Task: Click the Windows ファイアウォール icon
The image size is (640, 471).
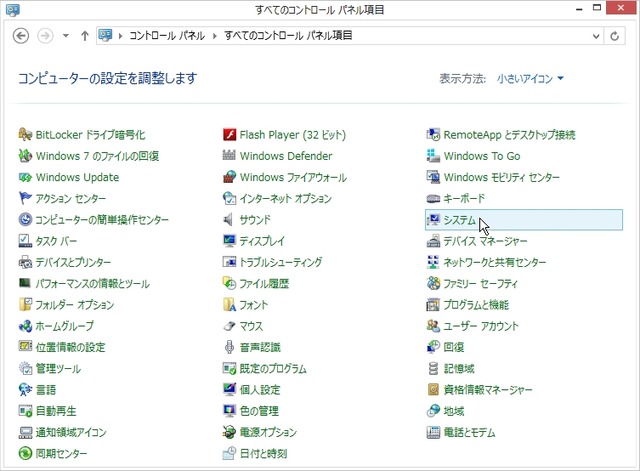Action: (229, 177)
